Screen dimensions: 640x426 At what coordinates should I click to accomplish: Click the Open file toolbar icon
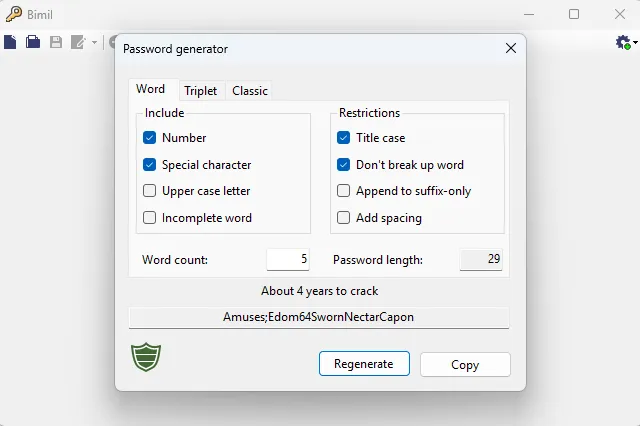point(33,42)
